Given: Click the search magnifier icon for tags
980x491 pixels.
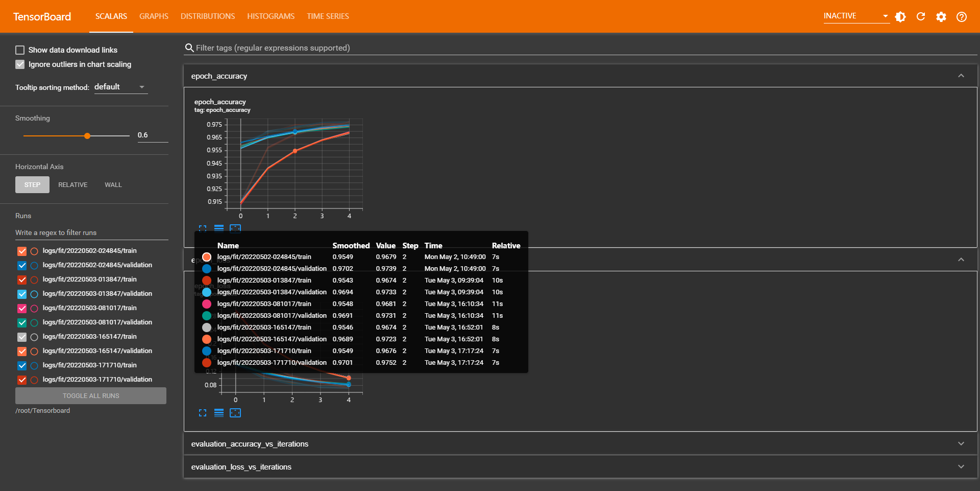Looking at the screenshot, I should pyautogui.click(x=189, y=48).
